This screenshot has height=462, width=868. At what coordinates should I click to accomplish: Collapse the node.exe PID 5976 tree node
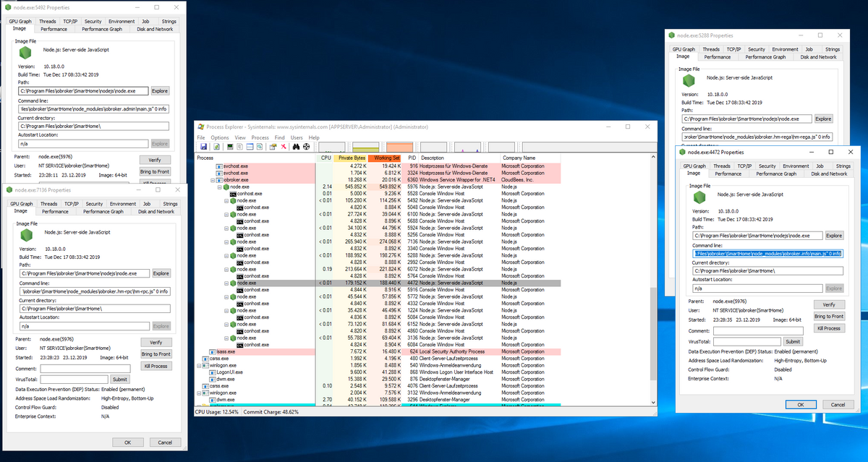tap(218, 187)
